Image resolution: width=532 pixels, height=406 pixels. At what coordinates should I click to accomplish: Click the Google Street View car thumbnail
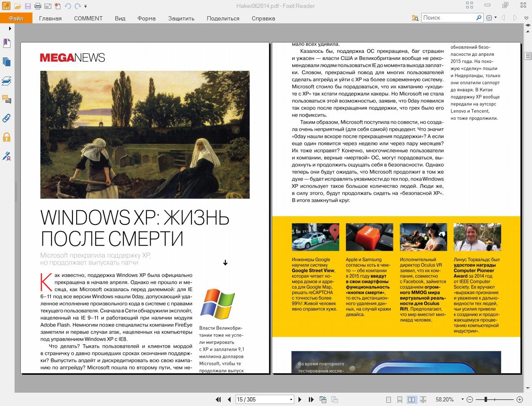316,237
